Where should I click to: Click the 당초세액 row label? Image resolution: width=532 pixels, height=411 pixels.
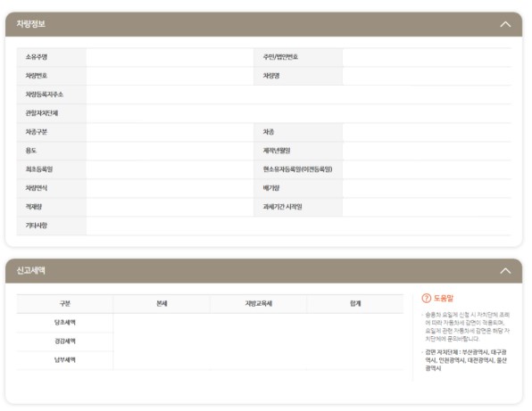pyautogui.click(x=65, y=323)
